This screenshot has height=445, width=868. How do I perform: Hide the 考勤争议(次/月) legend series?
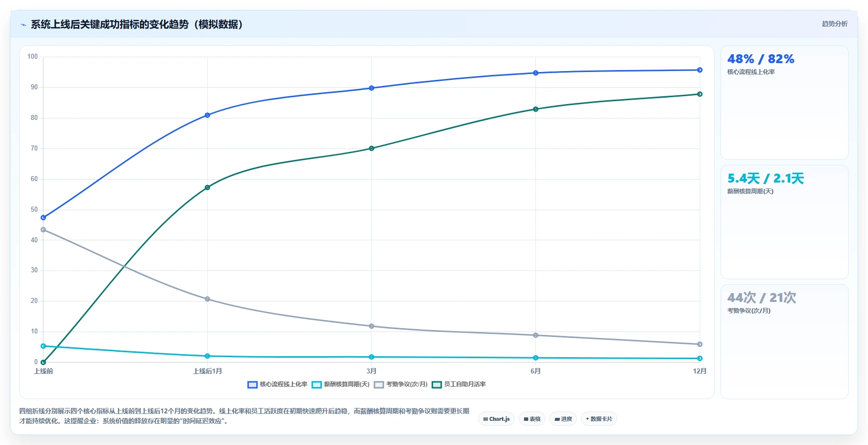401,384
